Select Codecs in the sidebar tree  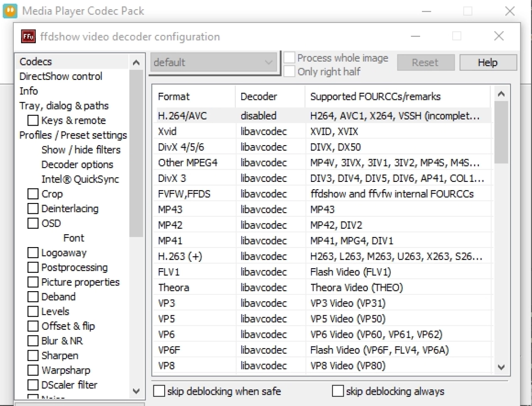tap(36, 62)
